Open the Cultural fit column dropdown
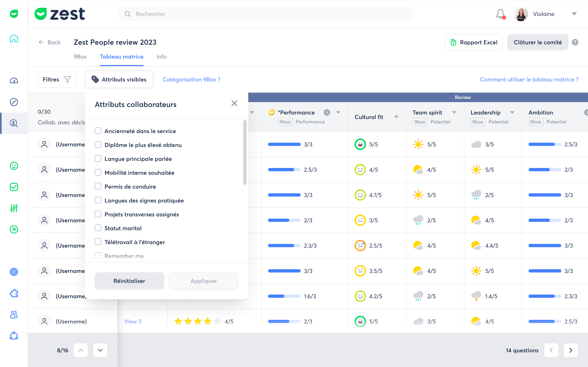588x367 pixels. click(x=396, y=117)
